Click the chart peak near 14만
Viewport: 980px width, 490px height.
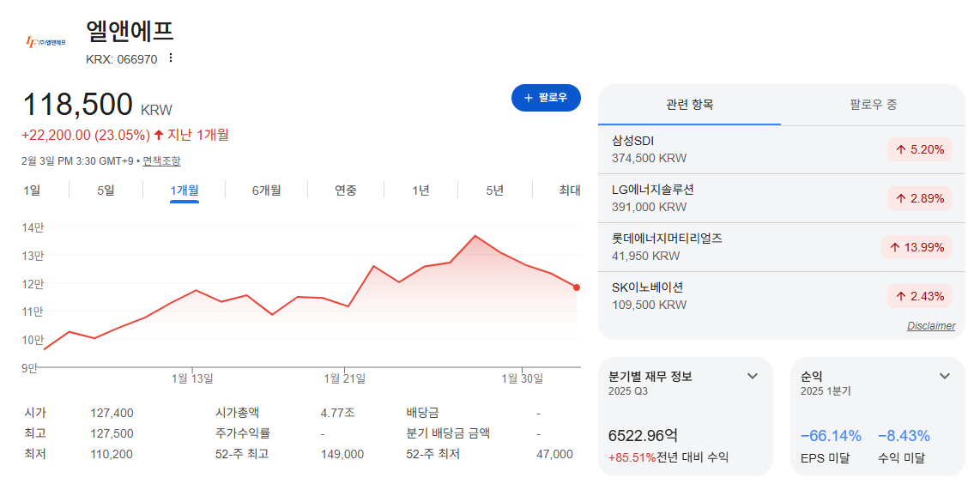coord(475,236)
